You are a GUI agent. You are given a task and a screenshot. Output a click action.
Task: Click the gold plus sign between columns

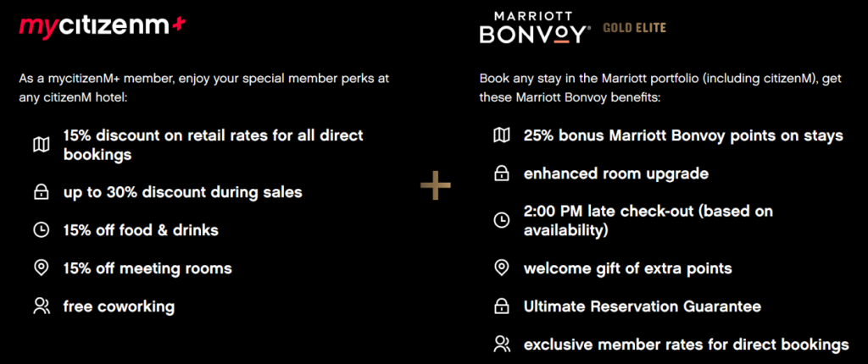pyautogui.click(x=436, y=185)
